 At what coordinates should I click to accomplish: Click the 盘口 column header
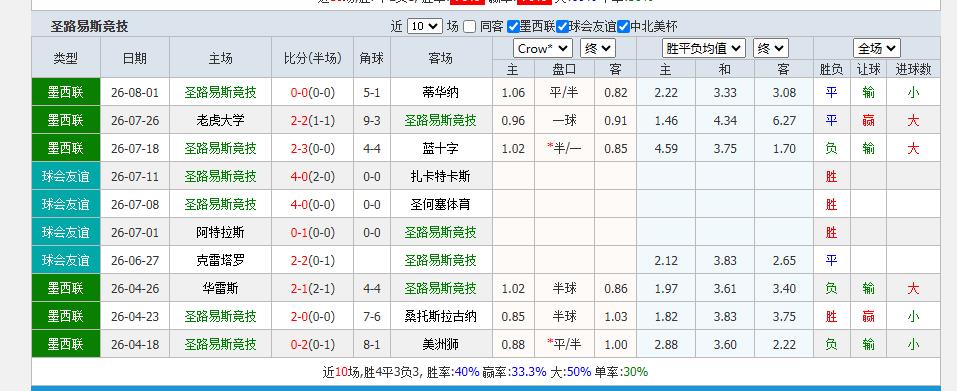tap(564, 70)
